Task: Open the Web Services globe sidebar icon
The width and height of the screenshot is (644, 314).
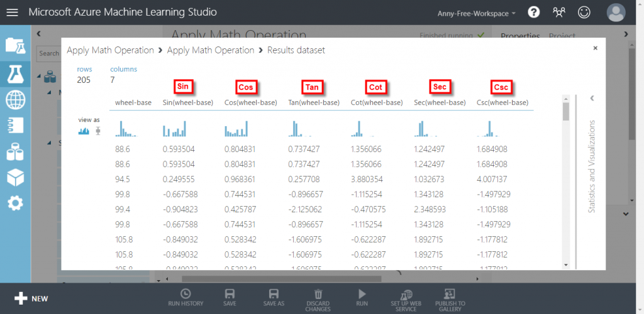Action: (15, 100)
